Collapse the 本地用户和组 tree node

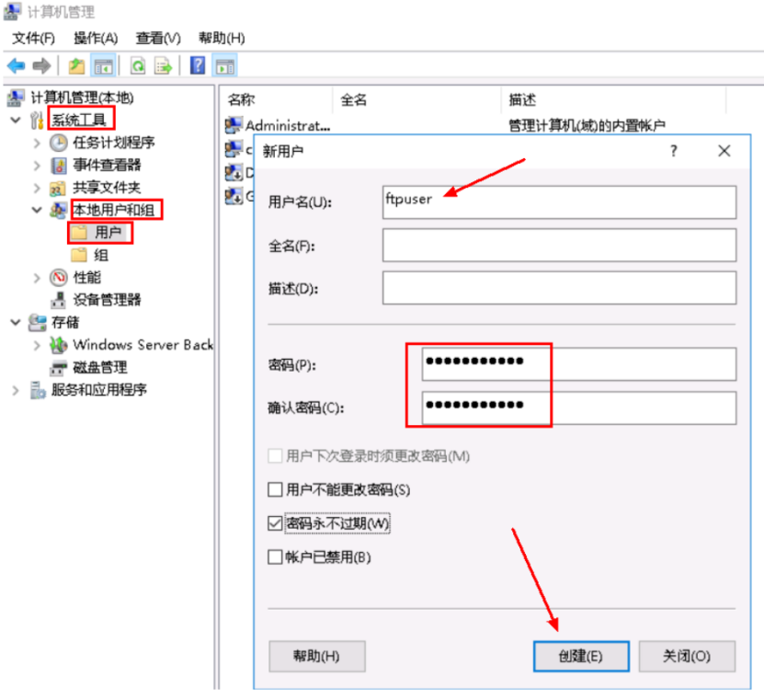(x=37, y=210)
